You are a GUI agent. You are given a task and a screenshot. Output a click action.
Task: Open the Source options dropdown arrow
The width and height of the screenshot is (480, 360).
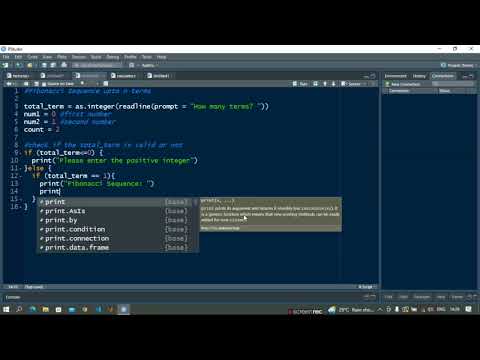pyautogui.click(x=366, y=84)
